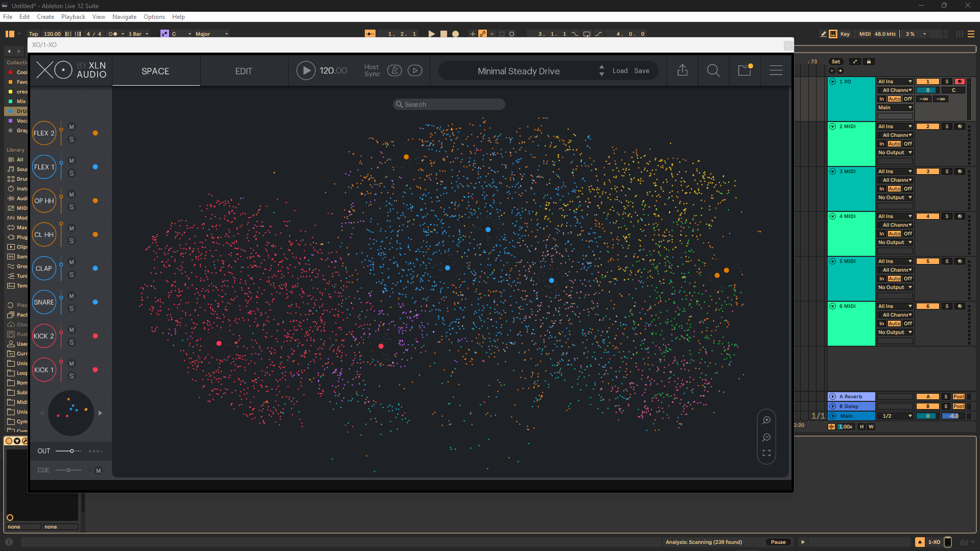Select the KICK 2 sample slot
Image resolution: width=980 pixels, height=551 pixels.
pyautogui.click(x=44, y=336)
